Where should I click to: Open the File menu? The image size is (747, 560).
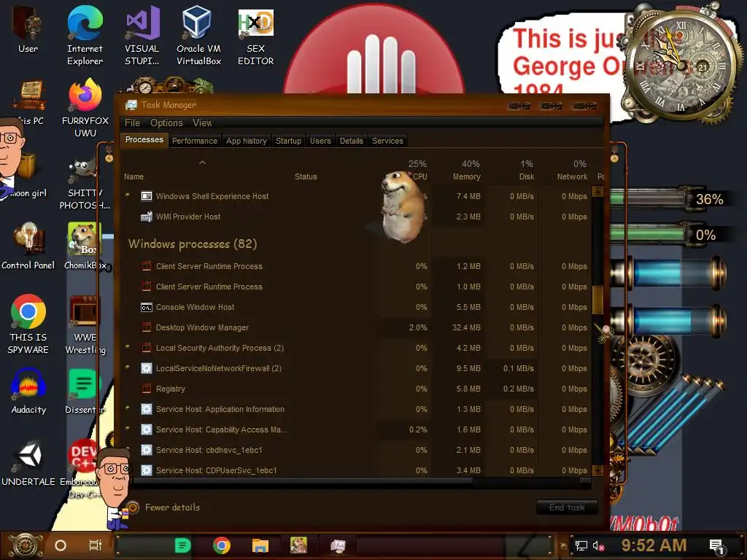click(133, 122)
